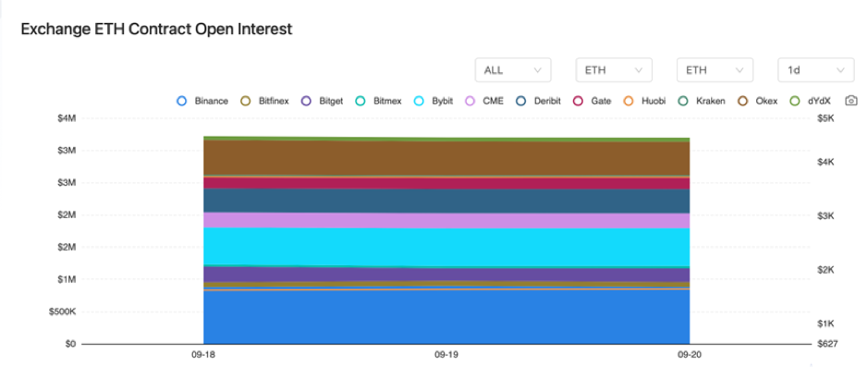This screenshot has width=868, height=367.
Task: Hide the Huobi series via legend
Action: pyautogui.click(x=629, y=101)
